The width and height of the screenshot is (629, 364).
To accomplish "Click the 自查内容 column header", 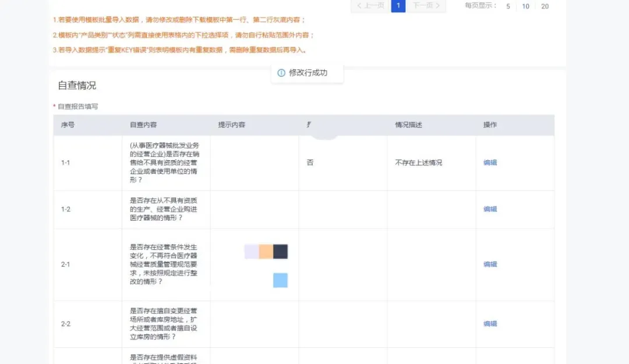I will (x=143, y=125).
